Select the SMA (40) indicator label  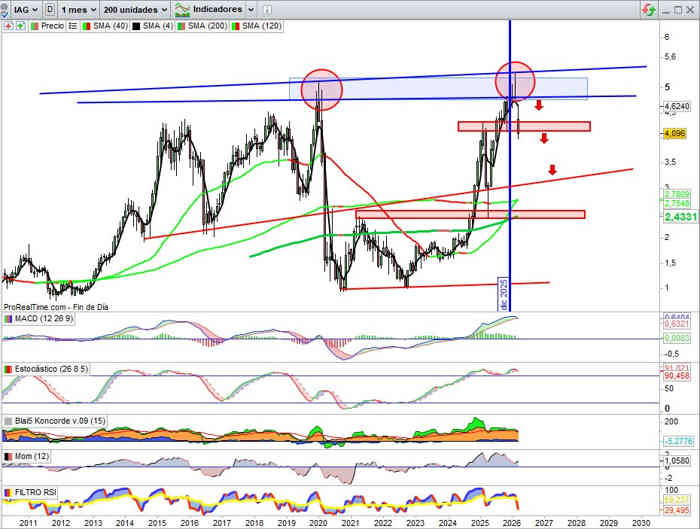point(105,26)
